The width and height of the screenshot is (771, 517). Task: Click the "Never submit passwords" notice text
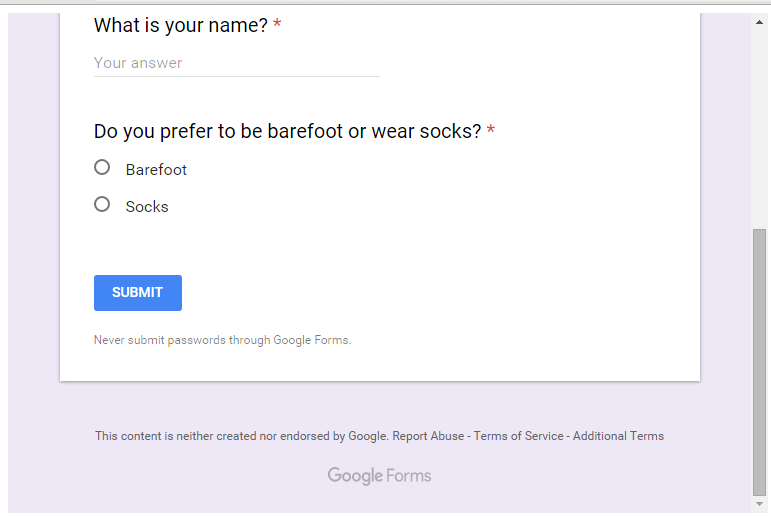point(222,340)
